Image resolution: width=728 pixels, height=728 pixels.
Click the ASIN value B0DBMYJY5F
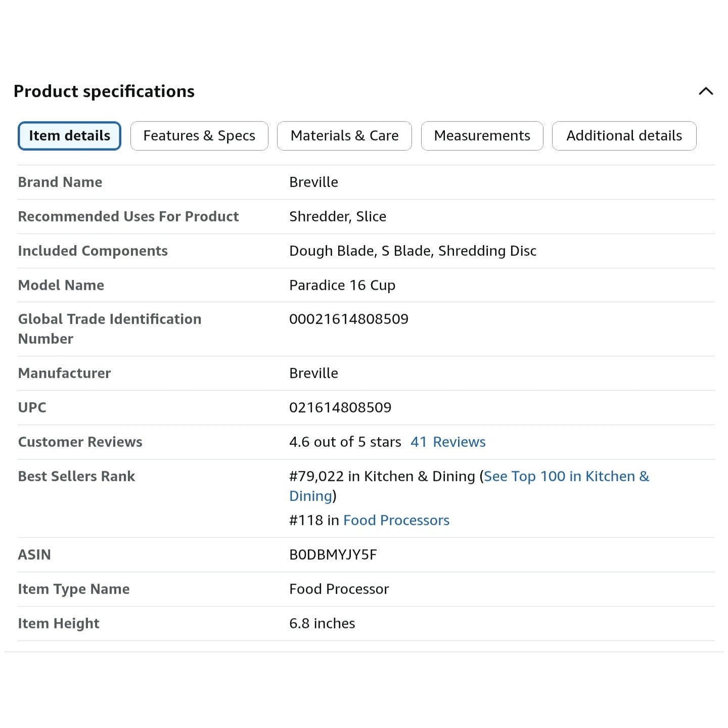tap(333, 555)
